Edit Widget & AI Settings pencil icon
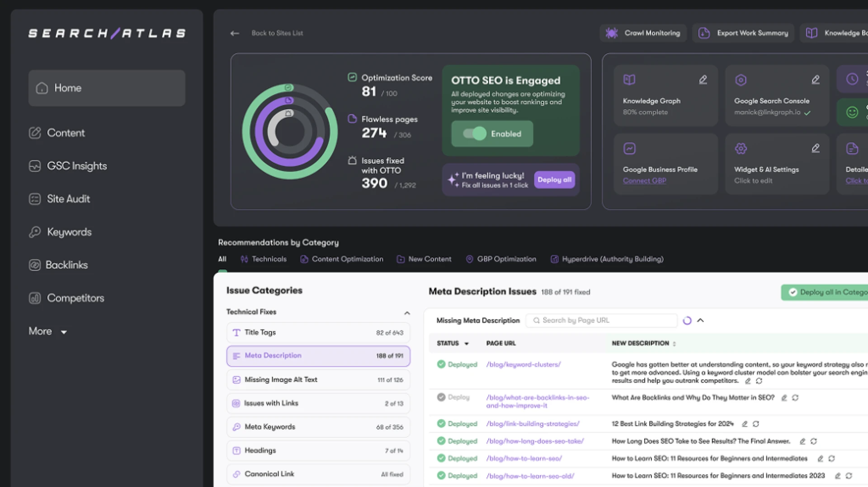Viewport: 868px width, 487px height. pos(815,148)
